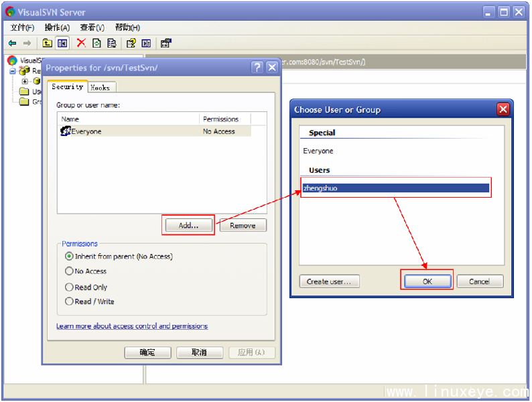532x402 pixels.
Task: Click the VisualSVN Server title bar logo
Action: [x=10, y=12]
